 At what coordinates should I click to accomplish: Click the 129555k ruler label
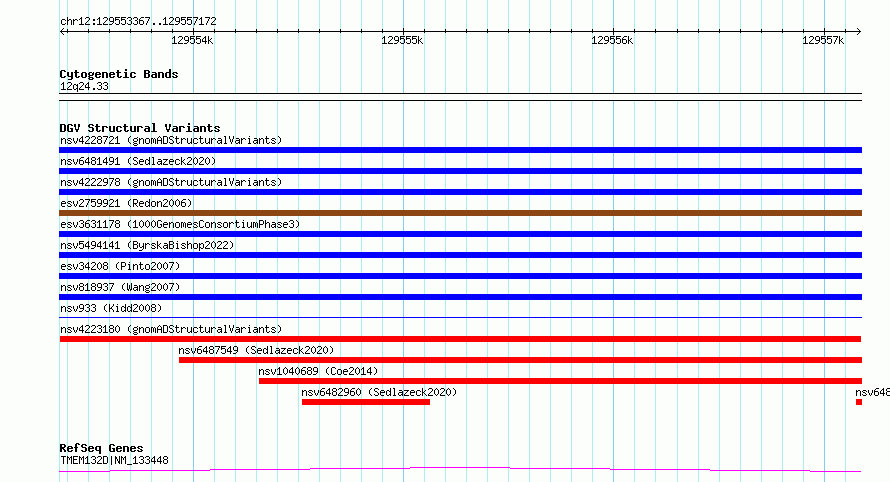(402, 40)
